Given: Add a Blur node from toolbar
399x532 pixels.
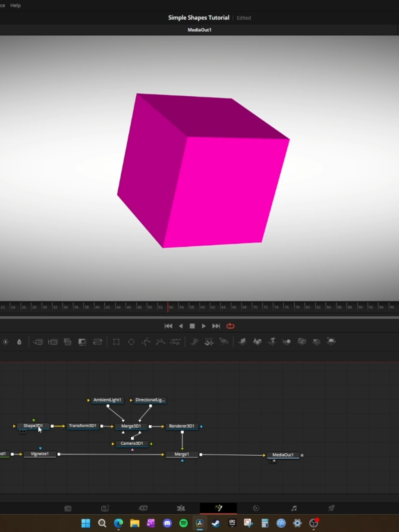Looking at the screenshot, I should (19, 342).
